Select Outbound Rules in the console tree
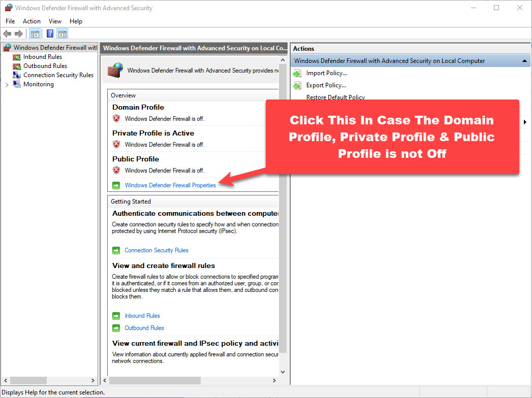 click(x=45, y=66)
